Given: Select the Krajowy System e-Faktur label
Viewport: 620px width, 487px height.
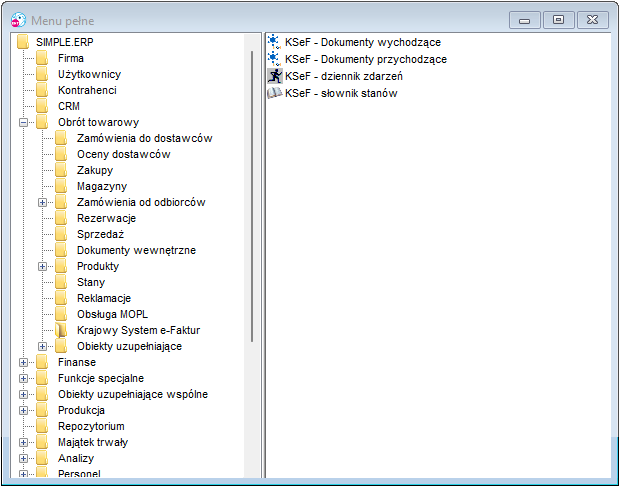Looking at the screenshot, I should coord(138,330).
